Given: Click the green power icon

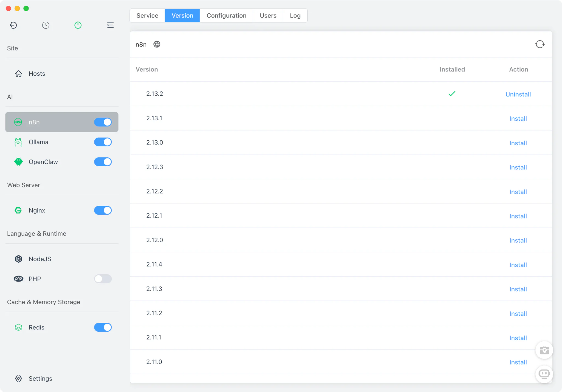Looking at the screenshot, I should click(x=78, y=25).
